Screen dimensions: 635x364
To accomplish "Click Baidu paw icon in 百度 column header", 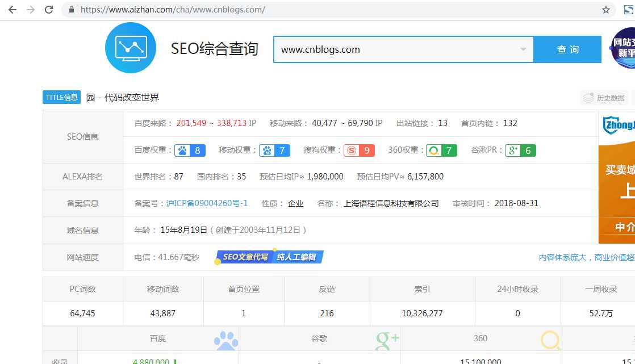I will click(226, 341).
